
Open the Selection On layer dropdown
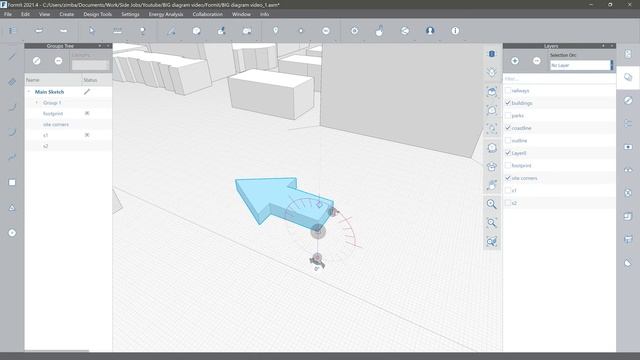[581, 65]
